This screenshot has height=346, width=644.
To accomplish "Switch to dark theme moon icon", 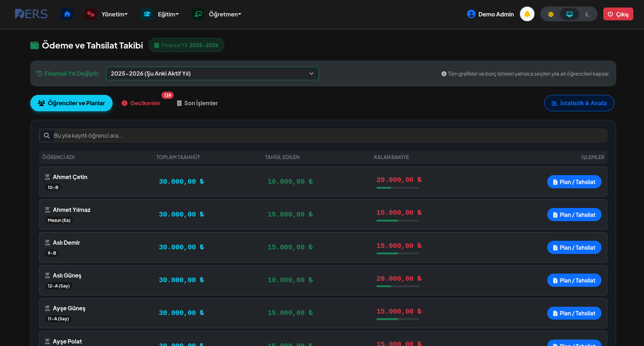I will (588, 14).
